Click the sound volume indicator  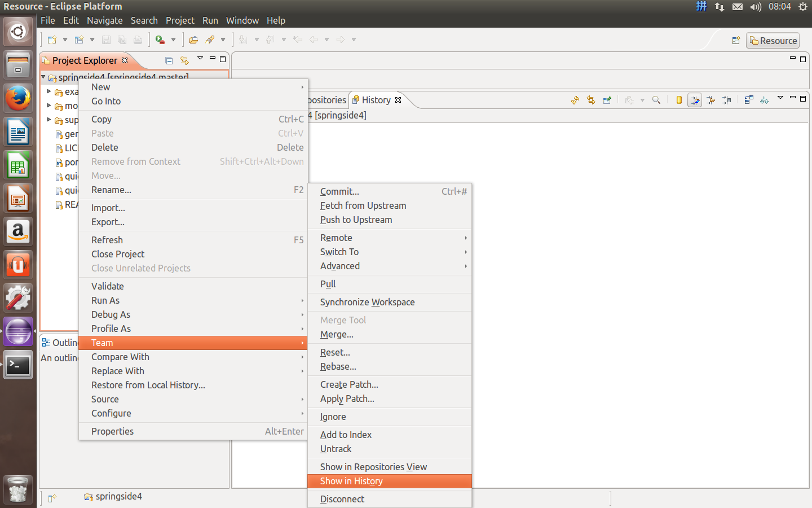coord(756,7)
